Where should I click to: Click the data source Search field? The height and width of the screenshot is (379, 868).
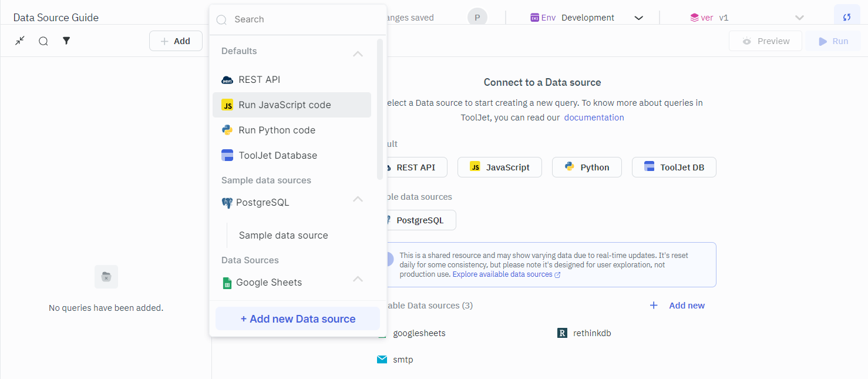tap(300, 19)
